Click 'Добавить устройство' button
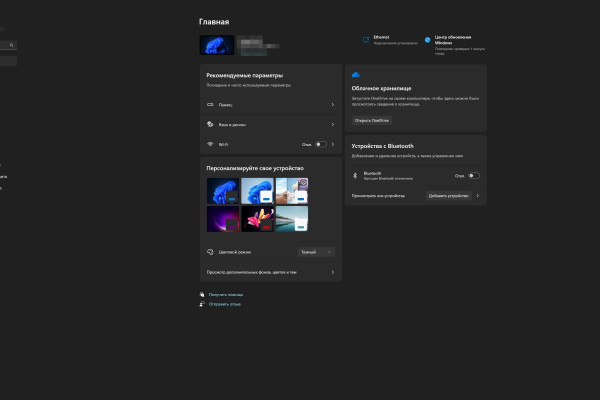 click(x=448, y=196)
